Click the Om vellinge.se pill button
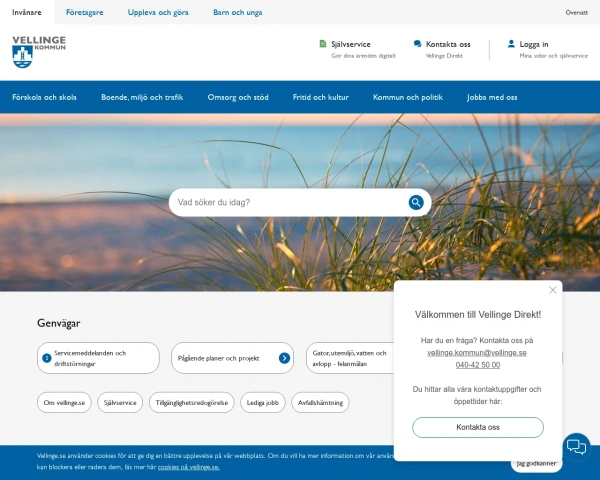600x480 pixels. click(64, 403)
